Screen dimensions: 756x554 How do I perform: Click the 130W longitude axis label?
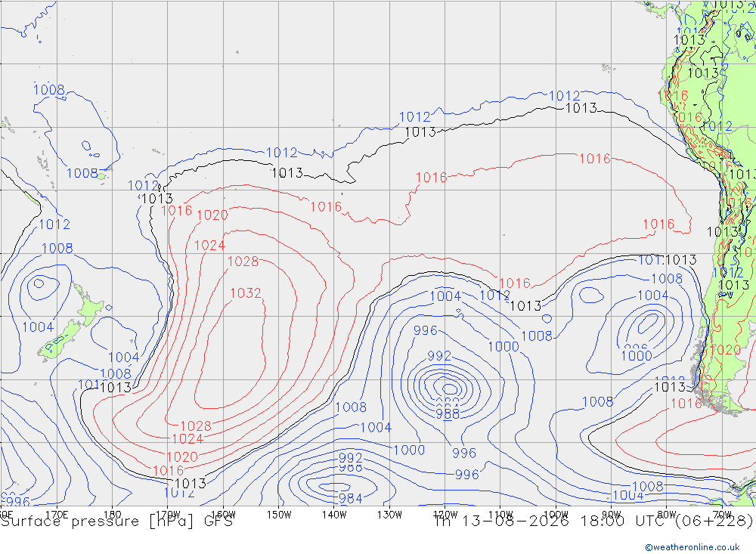coord(389,515)
